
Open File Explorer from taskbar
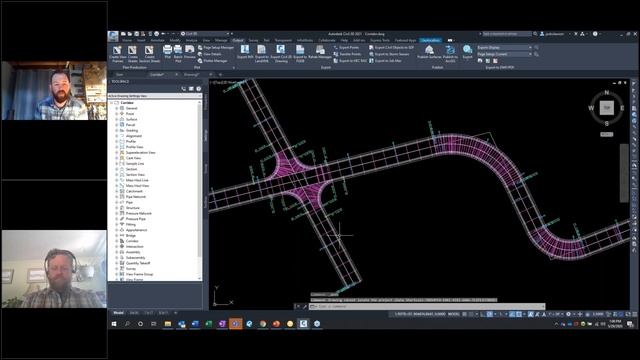tap(167, 324)
